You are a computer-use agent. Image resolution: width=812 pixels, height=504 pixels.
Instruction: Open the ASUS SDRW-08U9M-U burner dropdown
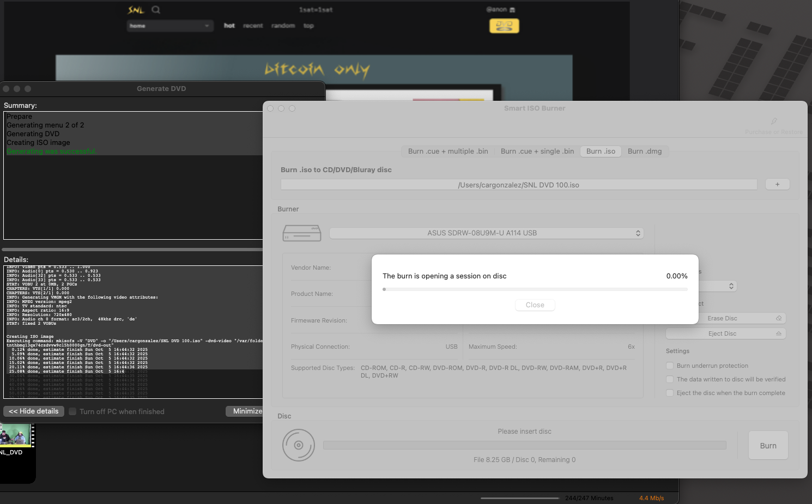pos(486,233)
